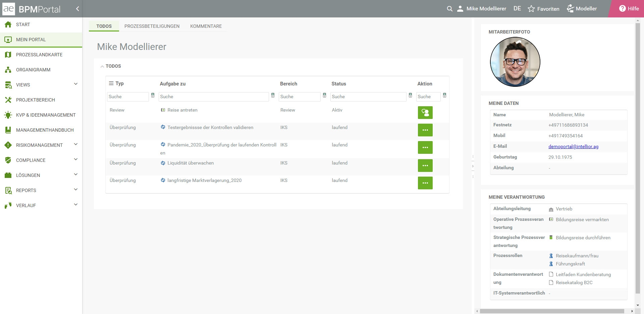Toggle the column menu icon beside Typ
This screenshot has width=644, height=314.
(x=111, y=83)
